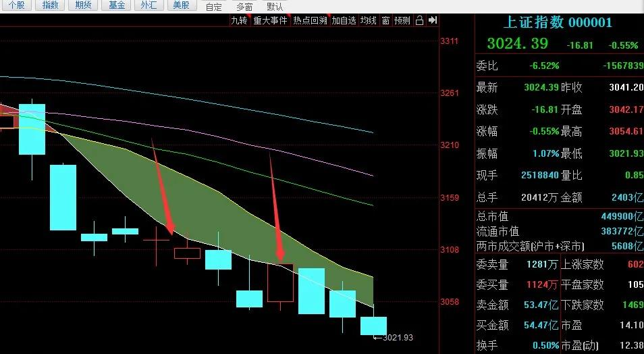Screen dimensions: 644x354
Task: Open the 基金 tab
Action: coord(117,5)
